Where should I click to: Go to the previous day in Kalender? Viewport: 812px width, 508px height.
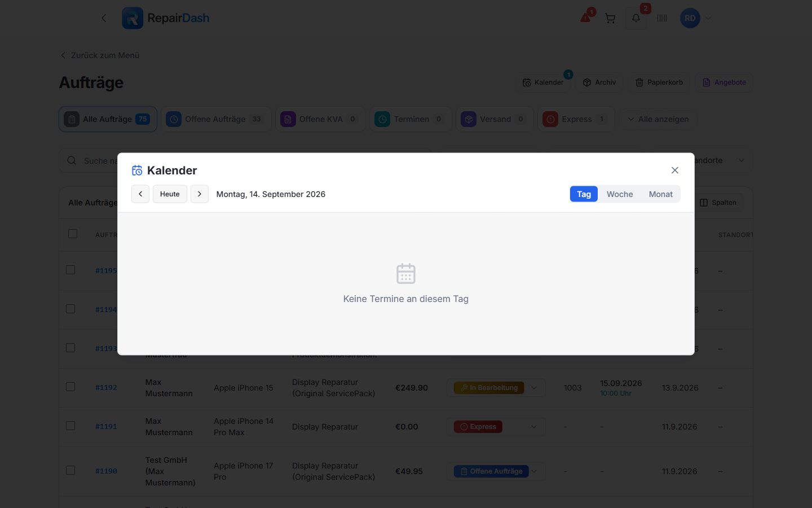pyautogui.click(x=140, y=194)
